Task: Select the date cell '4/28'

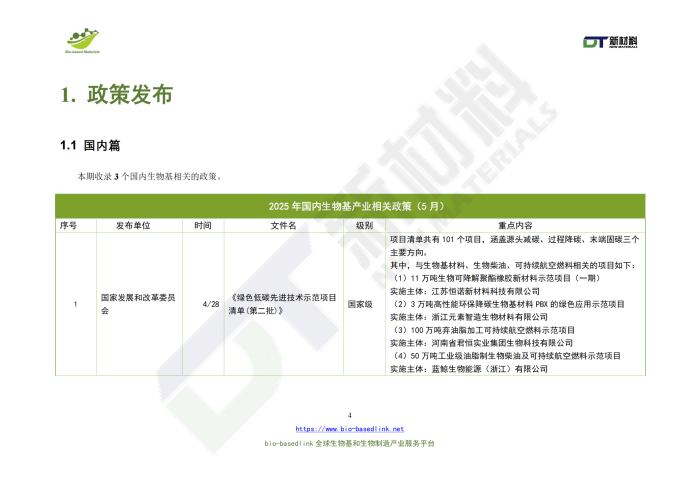Action: [210, 304]
